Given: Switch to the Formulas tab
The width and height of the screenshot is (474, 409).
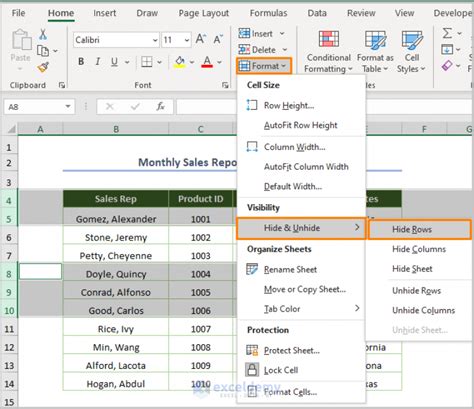Looking at the screenshot, I should (x=268, y=13).
